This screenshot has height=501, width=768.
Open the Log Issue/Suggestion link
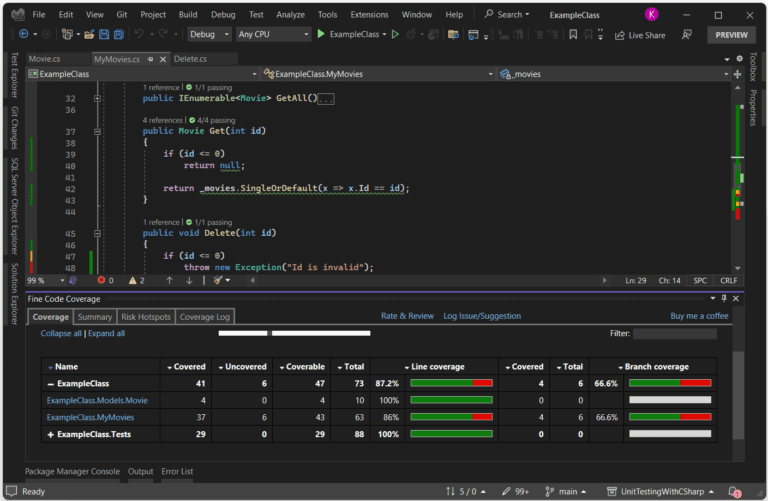coord(482,316)
